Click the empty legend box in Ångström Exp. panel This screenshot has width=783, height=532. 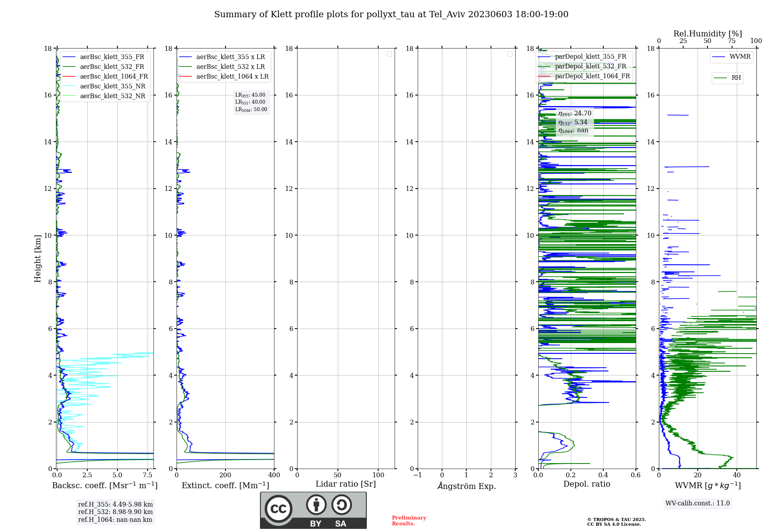510,54
